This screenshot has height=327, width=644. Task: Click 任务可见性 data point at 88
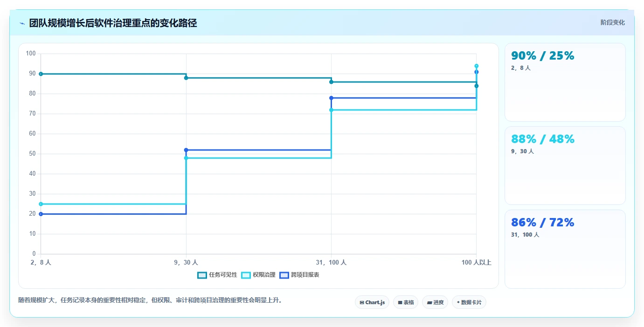[x=186, y=78]
